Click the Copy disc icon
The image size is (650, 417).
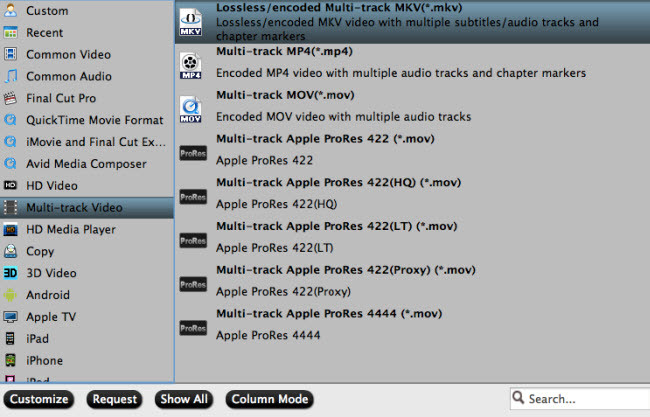[10, 251]
